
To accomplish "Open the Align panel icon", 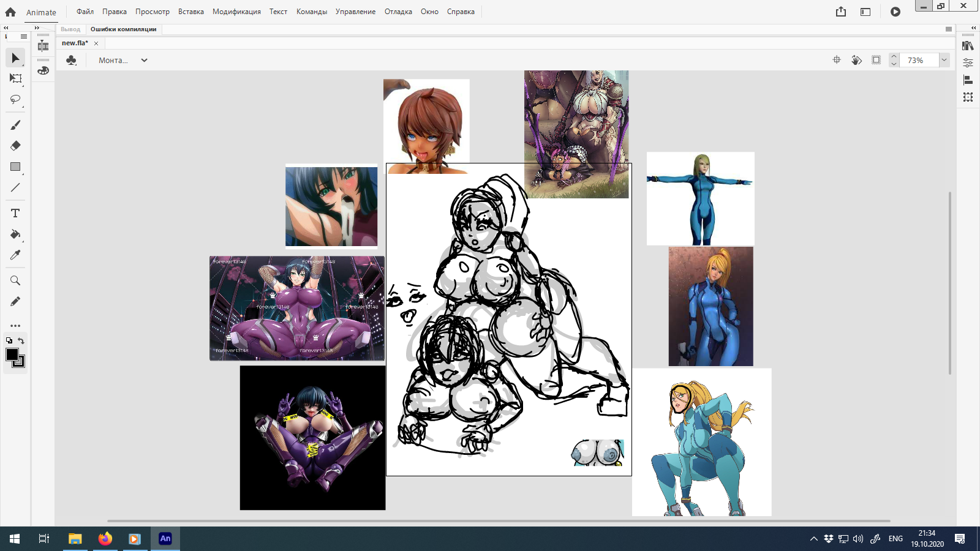I will [968, 80].
